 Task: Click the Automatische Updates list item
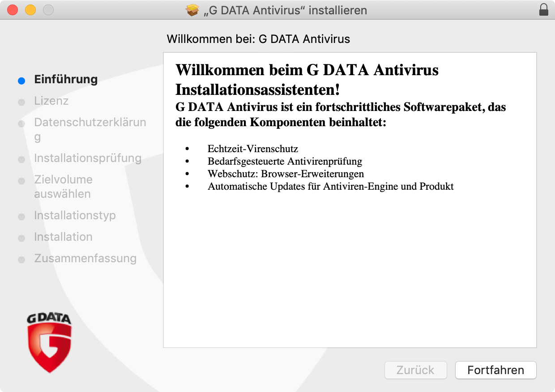(330, 186)
